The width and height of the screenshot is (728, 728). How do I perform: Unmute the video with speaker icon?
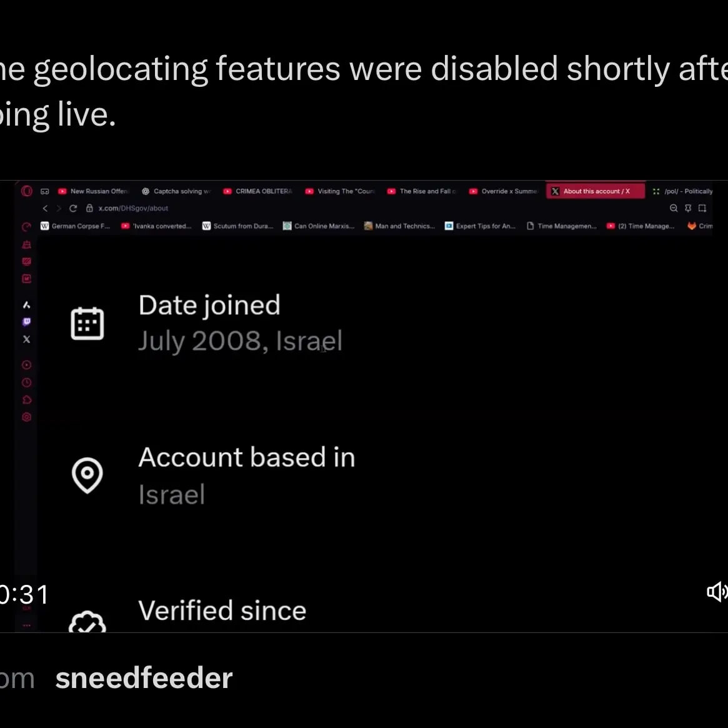716,591
